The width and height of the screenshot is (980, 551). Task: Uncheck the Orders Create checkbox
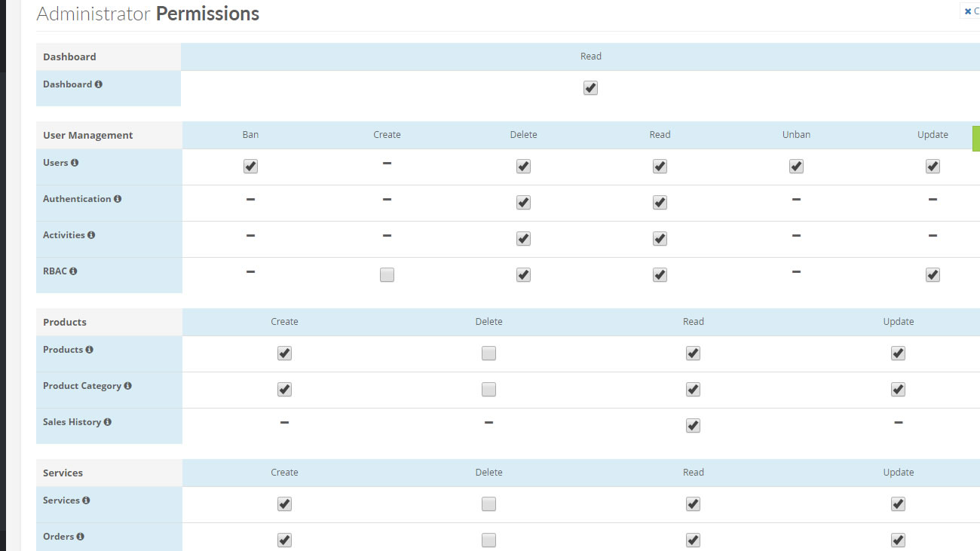point(284,540)
